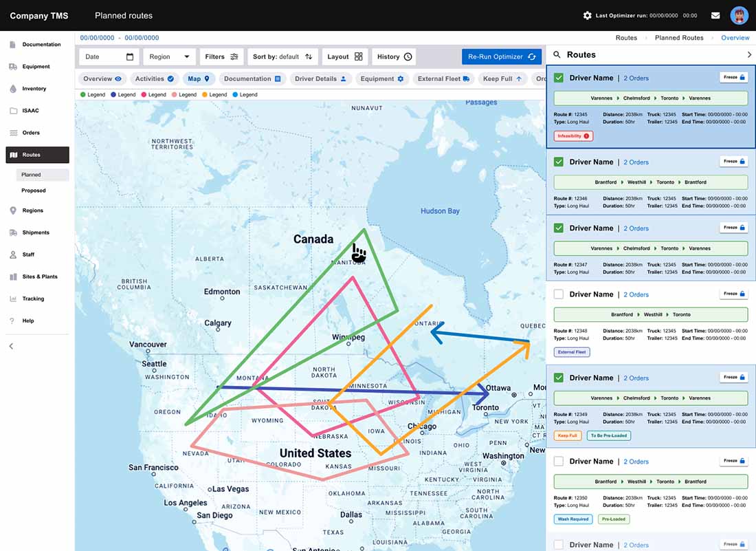Click the Wash Required tag
The width and height of the screenshot is (756, 551).
[x=572, y=519]
